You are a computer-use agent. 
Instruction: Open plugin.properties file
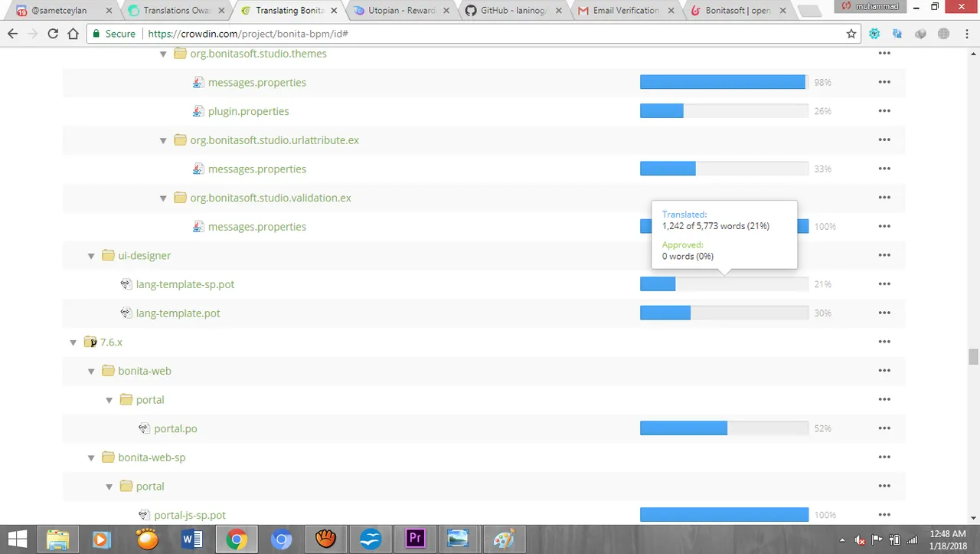[249, 111]
